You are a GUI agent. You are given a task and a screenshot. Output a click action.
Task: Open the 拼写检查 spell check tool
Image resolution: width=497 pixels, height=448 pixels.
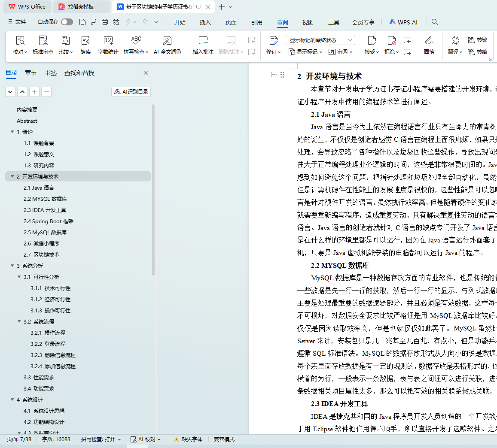tap(136, 41)
